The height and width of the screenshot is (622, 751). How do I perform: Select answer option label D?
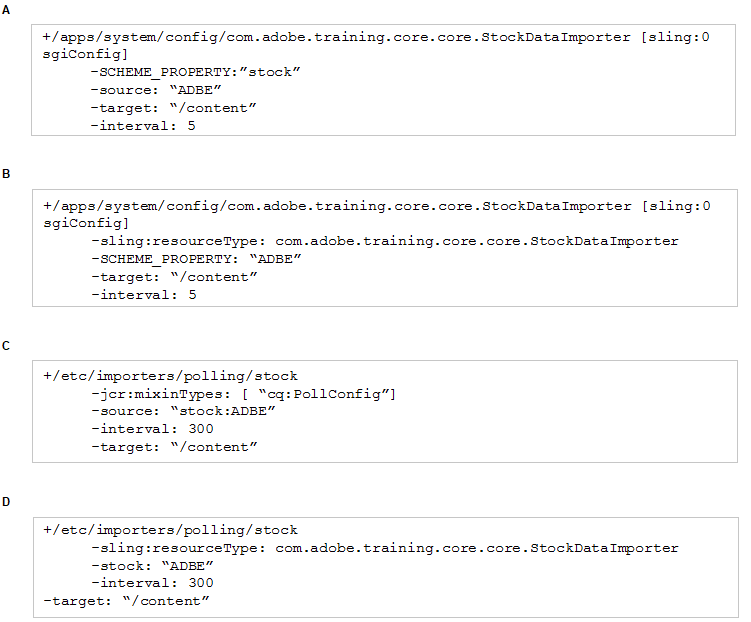click(6, 502)
